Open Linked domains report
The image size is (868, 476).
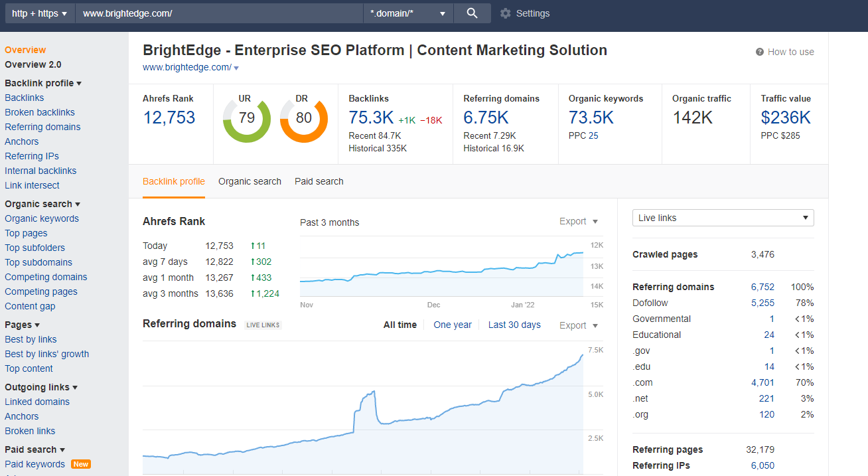(x=37, y=402)
